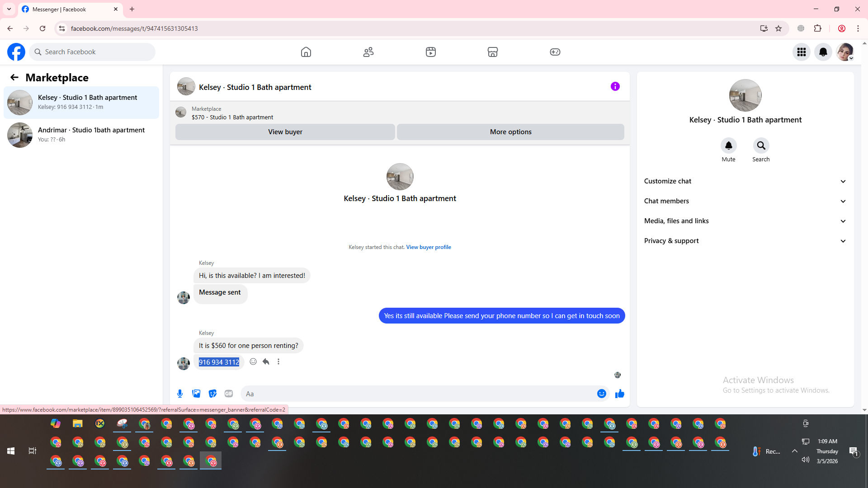The height and width of the screenshot is (488, 868).
Task: Click the message 'It is $560 for one person renting?'
Action: click(249, 346)
